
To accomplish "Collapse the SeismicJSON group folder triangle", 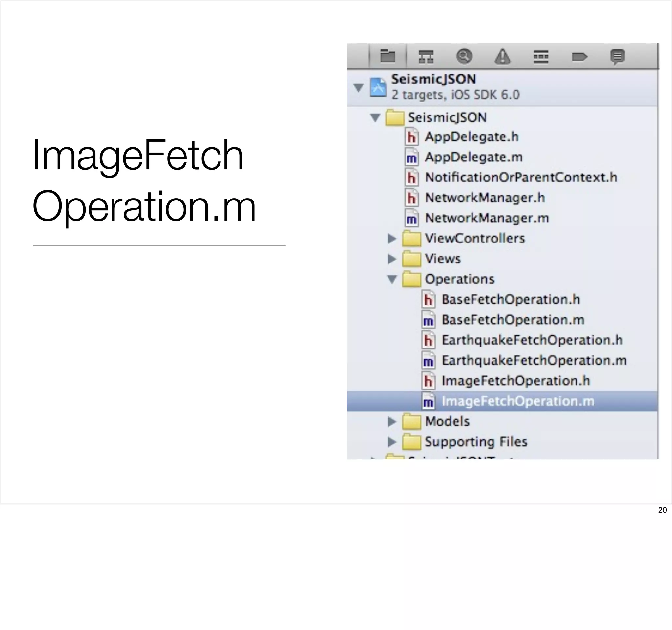I will pos(375,117).
